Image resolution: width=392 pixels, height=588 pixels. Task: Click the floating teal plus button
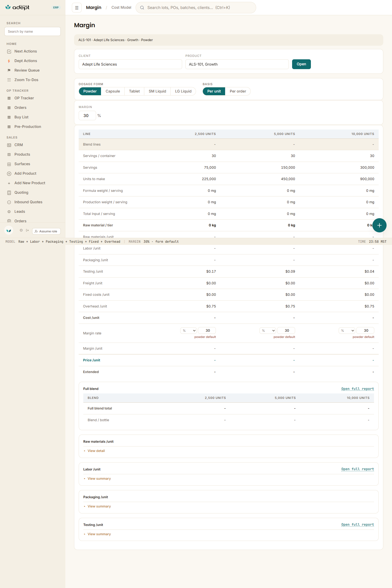379,225
